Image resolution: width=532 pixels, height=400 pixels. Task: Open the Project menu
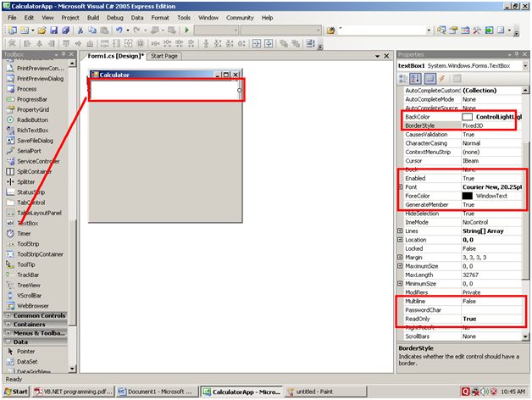70,18
